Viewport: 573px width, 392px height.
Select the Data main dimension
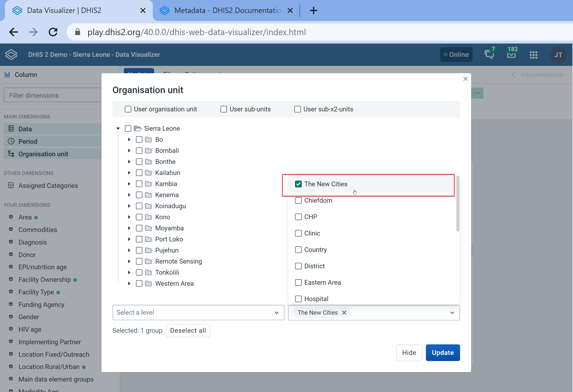(53, 129)
